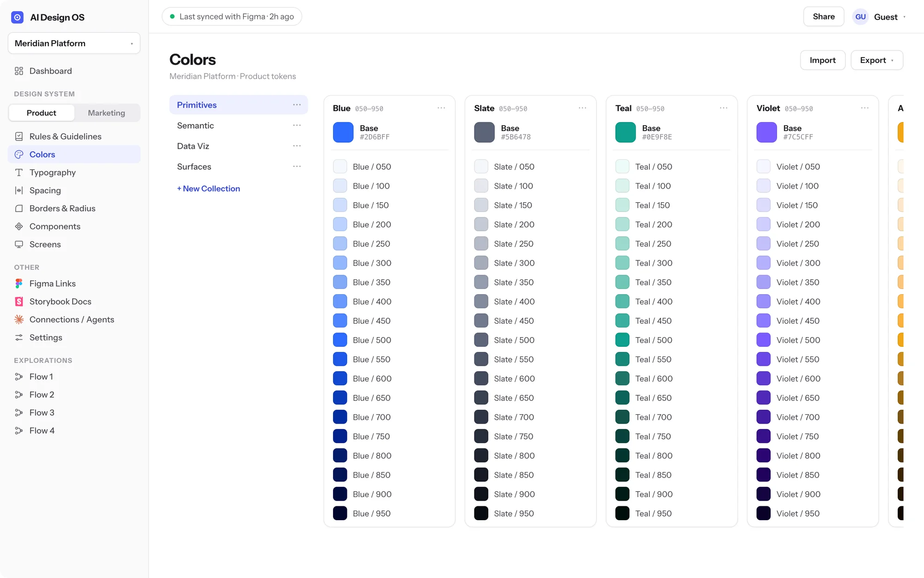Click the + New Collection link

coord(208,189)
